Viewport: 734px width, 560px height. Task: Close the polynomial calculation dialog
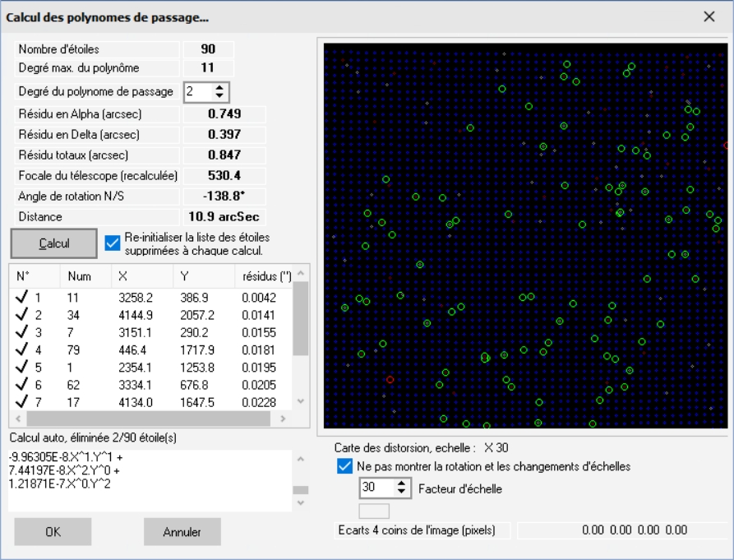pyautogui.click(x=709, y=16)
